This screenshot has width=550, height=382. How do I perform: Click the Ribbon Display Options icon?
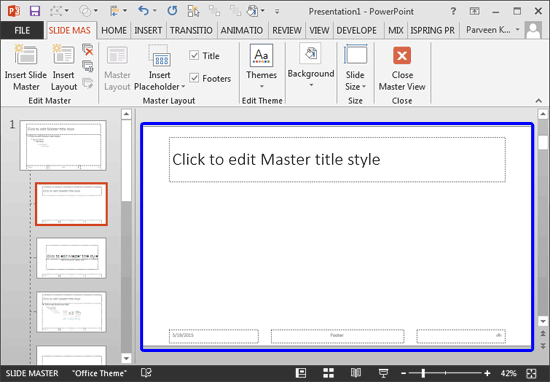point(474,11)
